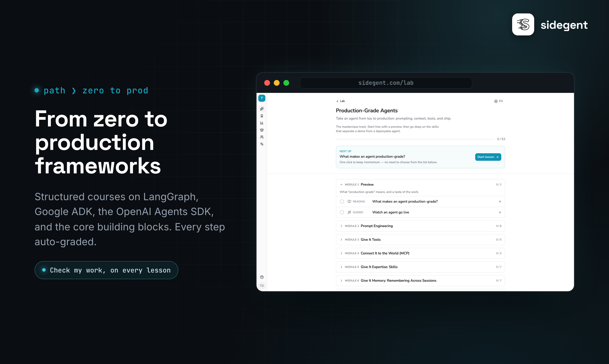This screenshot has height=364, width=609.
Task: Click arrow on 'What makes an agent production-grade?' row
Action: click(499, 201)
